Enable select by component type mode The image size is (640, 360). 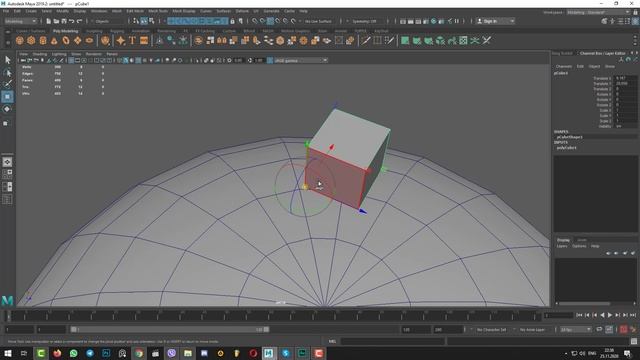152,21
